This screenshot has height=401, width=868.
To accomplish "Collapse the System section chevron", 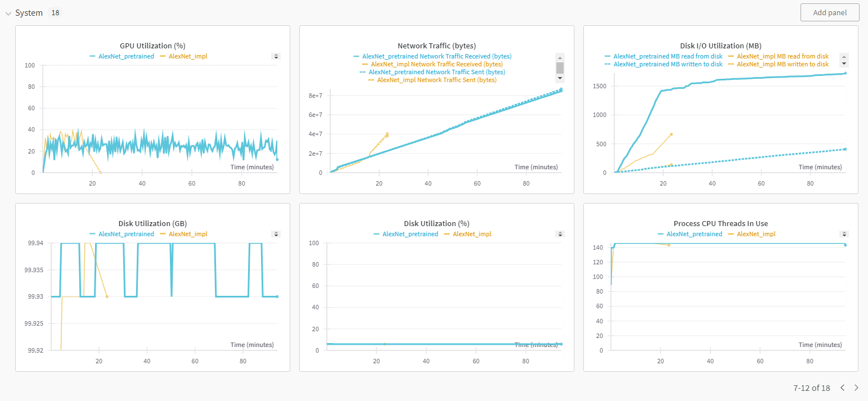I will pos(8,13).
